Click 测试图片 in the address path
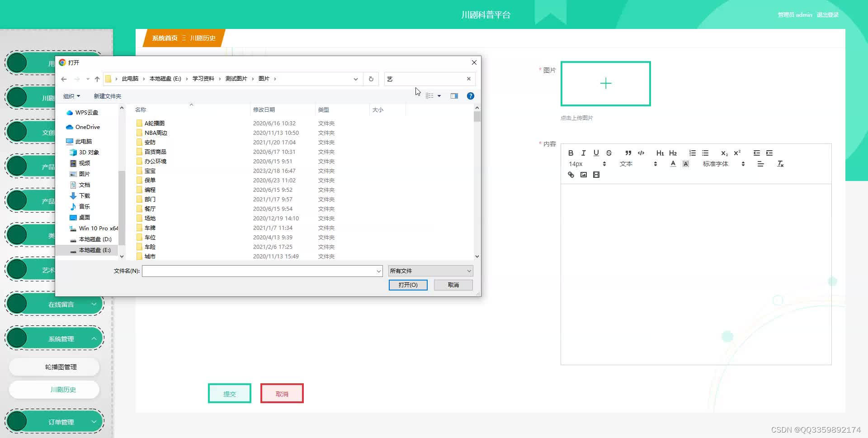 [x=236, y=79]
